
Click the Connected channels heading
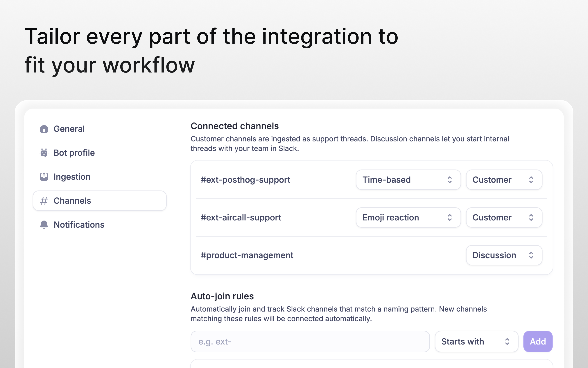(x=234, y=126)
